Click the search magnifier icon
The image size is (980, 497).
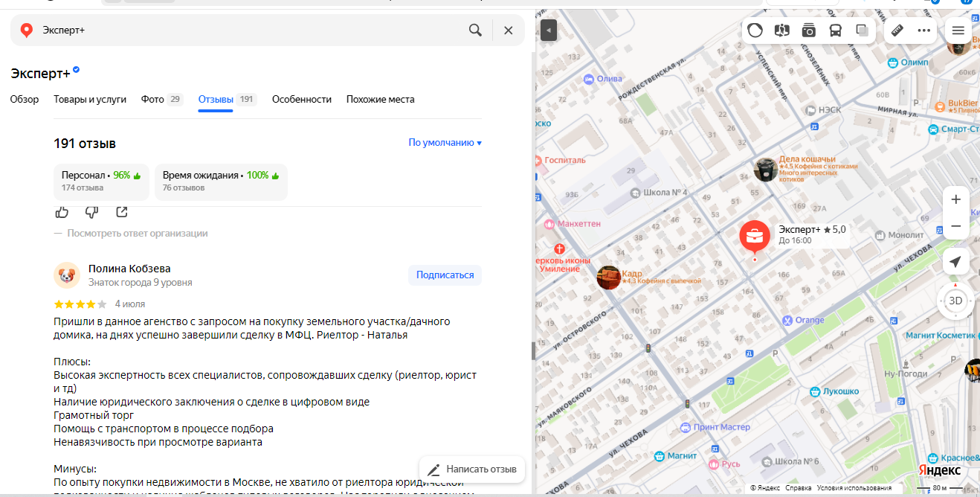point(475,31)
